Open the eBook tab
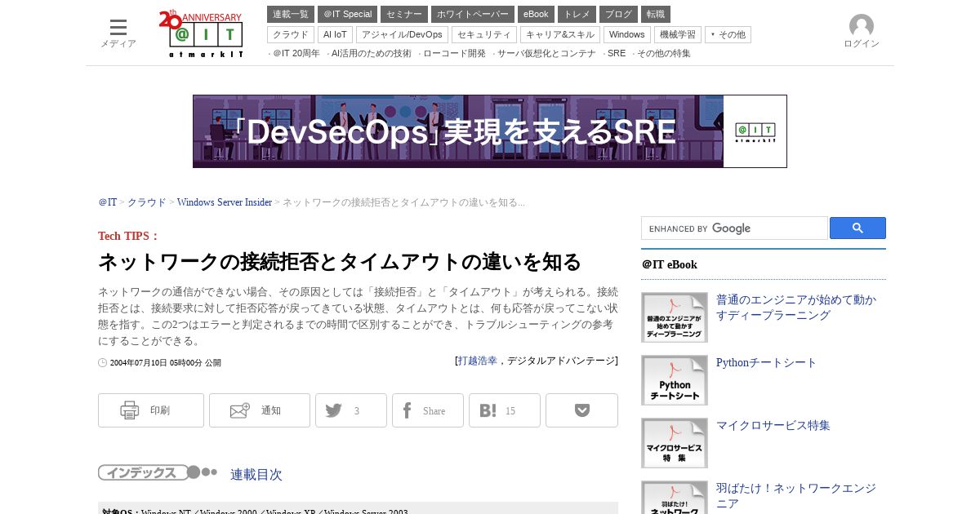The image size is (980, 514). point(536,15)
